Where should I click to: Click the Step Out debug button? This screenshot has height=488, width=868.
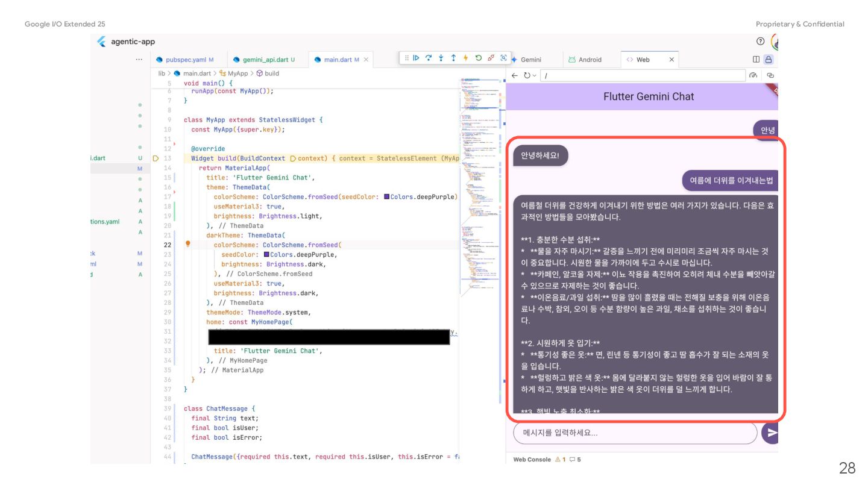coord(453,58)
